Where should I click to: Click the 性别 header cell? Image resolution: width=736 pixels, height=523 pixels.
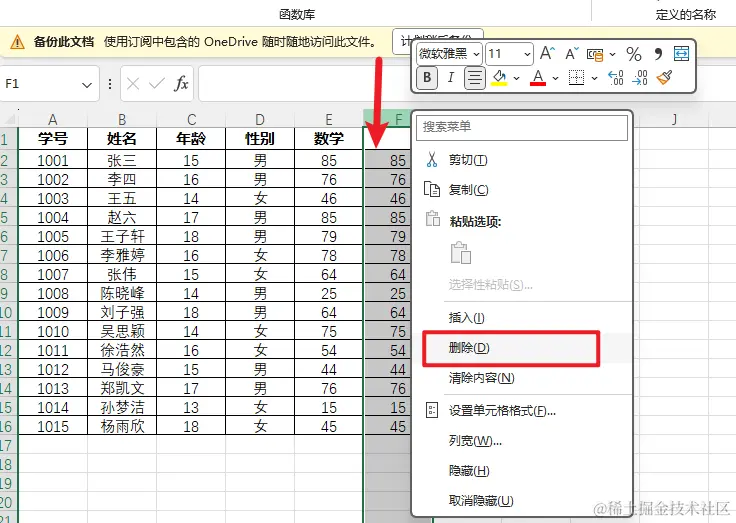click(x=260, y=138)
